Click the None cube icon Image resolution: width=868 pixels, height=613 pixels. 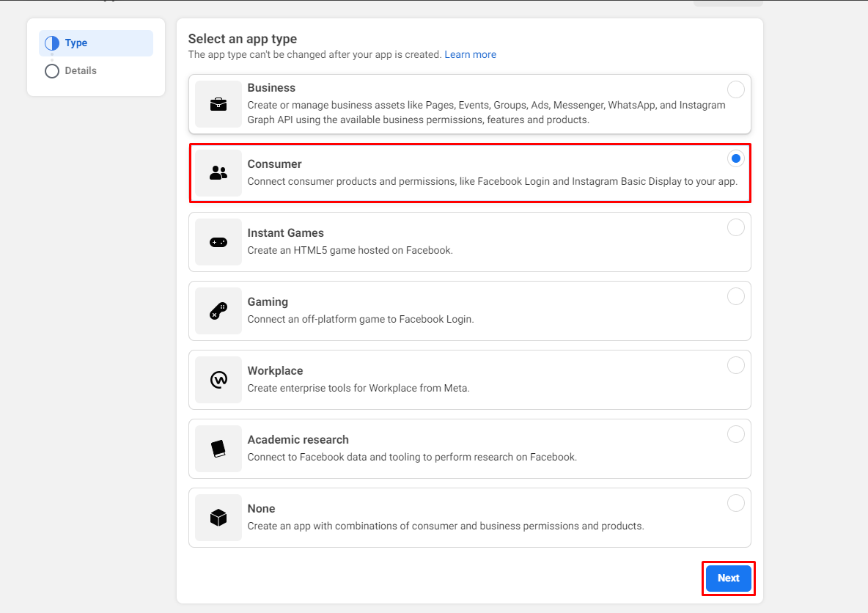[x=218, y=518]
